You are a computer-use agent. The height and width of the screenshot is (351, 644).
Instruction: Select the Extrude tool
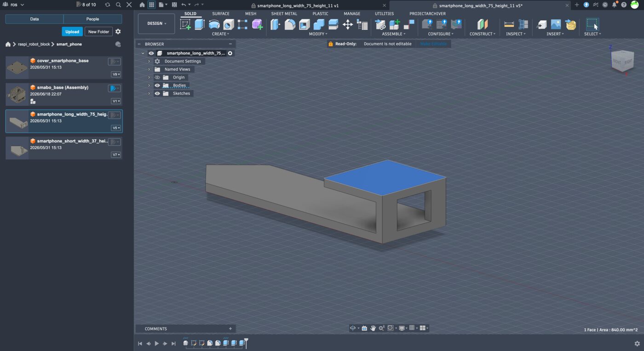(x=200, y=24)
